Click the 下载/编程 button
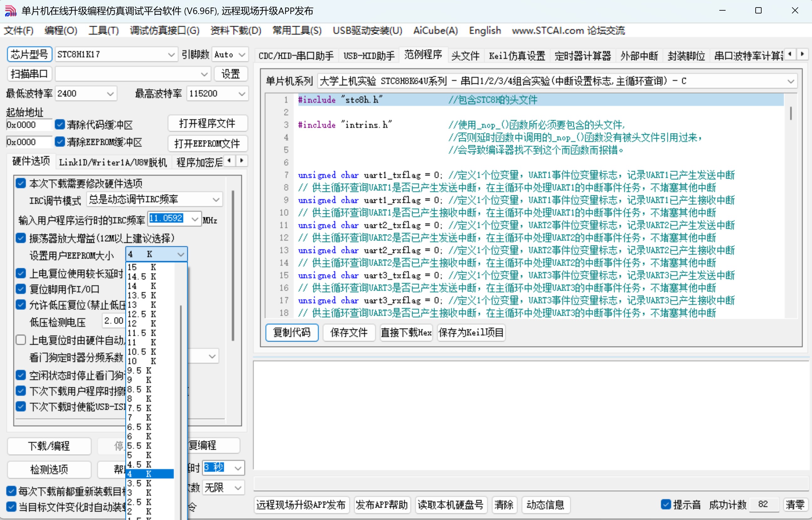Image resolution: width=812 pixels, height=520 pixels. [49, 446]
